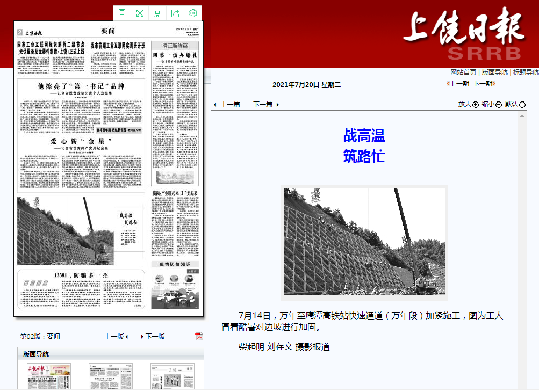Download the page PDF via the PDF icon

click(x=198, y=336)
